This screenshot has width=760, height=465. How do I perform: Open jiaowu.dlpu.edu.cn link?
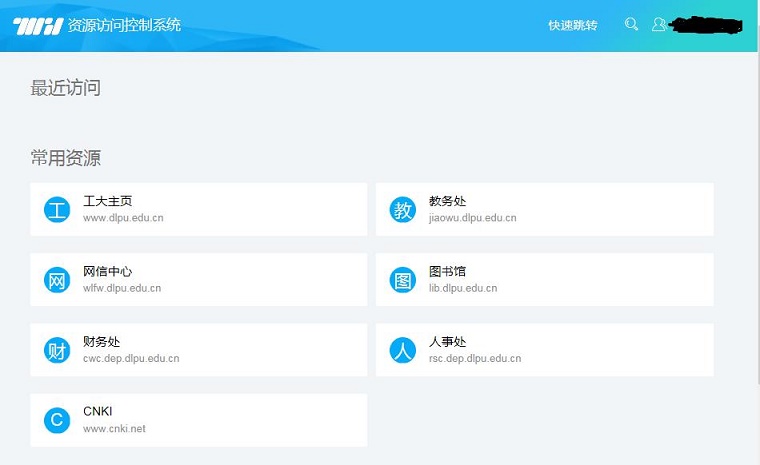[x=472, y=218]
